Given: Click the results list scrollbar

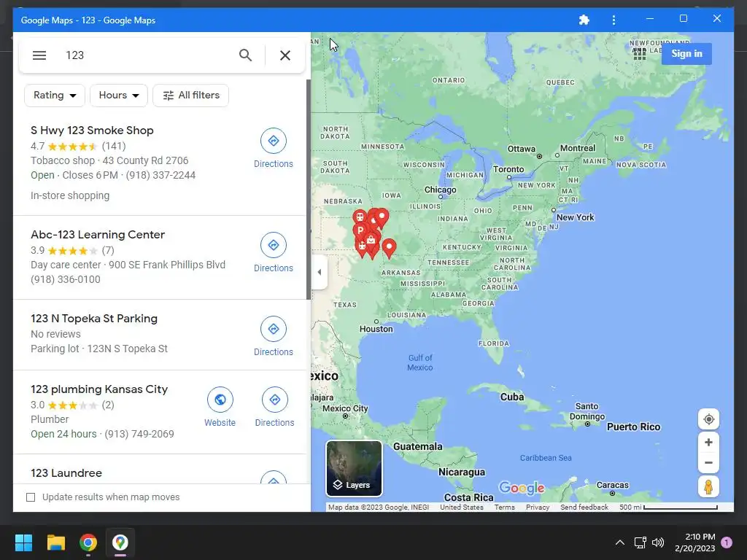Looking at the screenshot, I should click(309, 190).
